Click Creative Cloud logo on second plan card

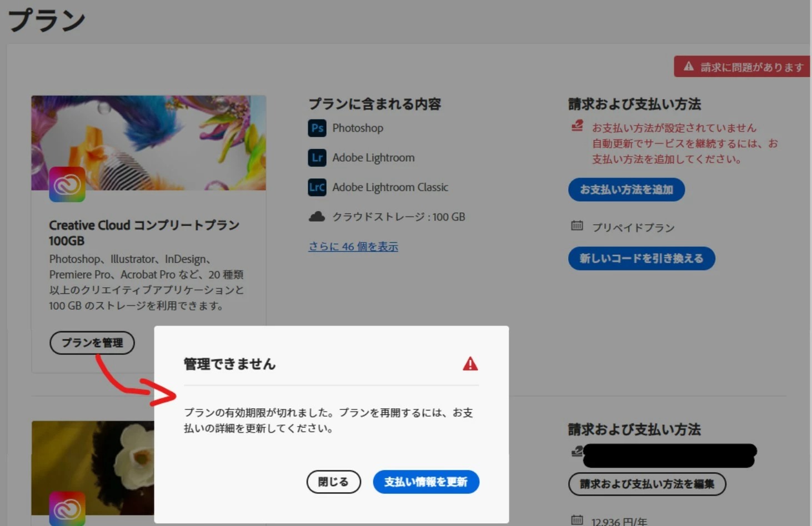point(67,508)
